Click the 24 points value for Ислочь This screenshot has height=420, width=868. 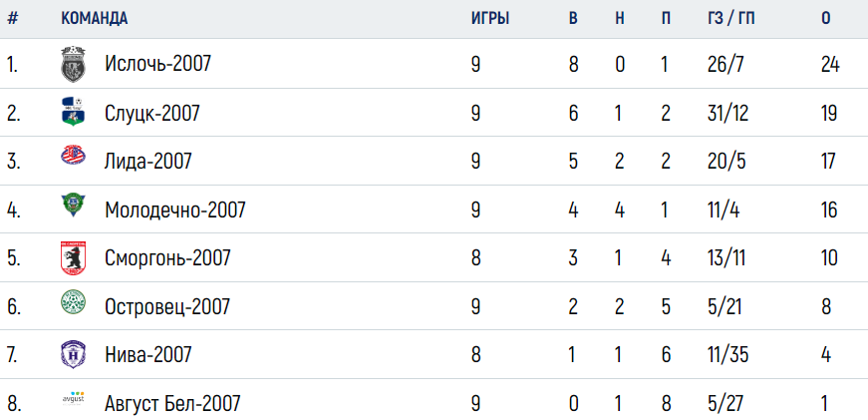coord(830,65)
